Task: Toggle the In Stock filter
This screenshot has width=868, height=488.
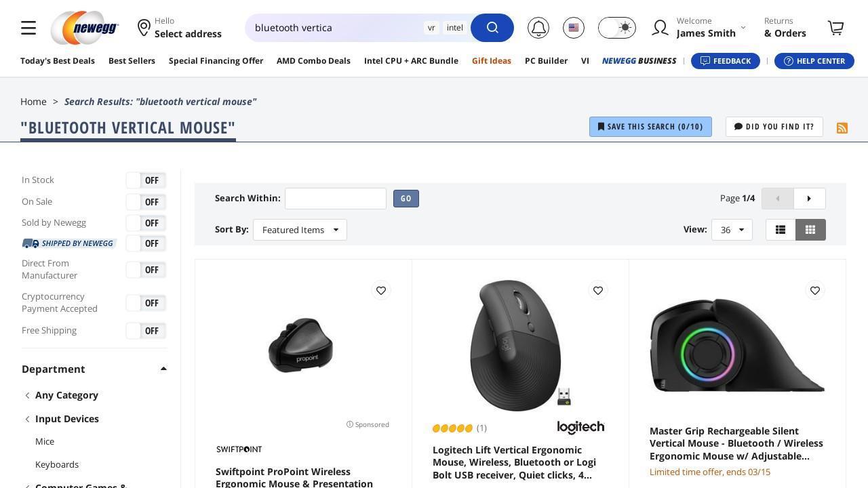Action: tap(146, 180)
